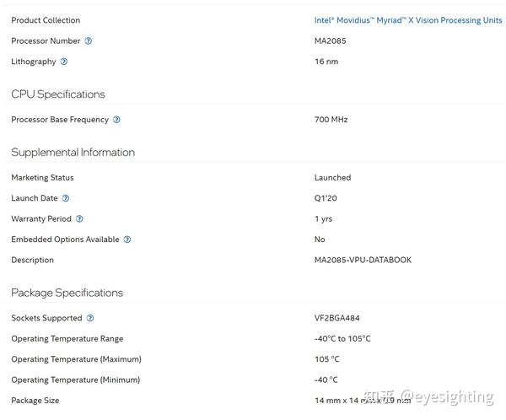
Task: Click the Sockets Supported info icon
Action: pos(90,318)
